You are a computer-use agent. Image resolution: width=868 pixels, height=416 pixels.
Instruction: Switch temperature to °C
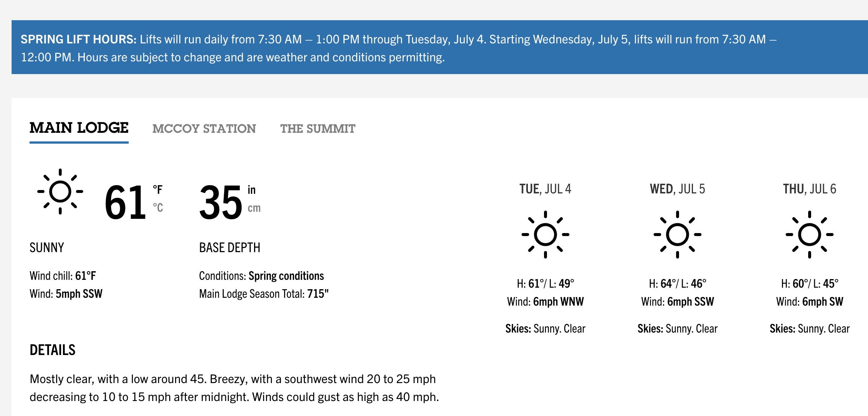pyautogui.click(x=158, y=208)
